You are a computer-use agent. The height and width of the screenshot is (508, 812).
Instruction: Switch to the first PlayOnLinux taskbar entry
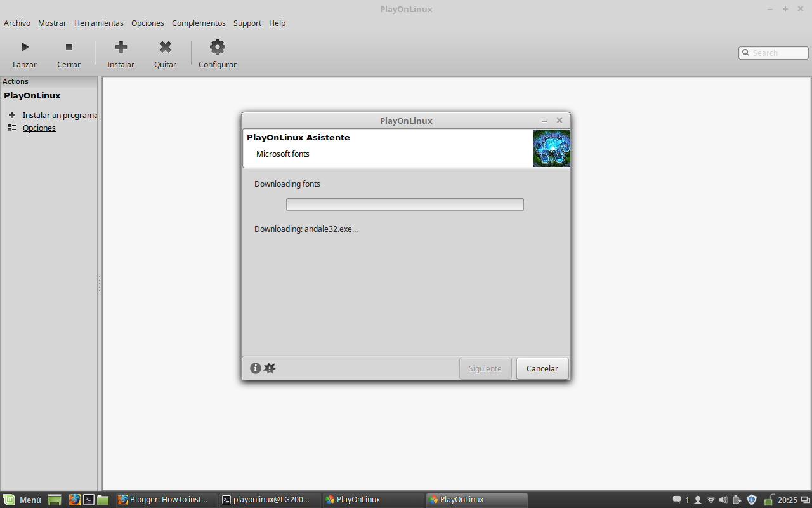(x=373, y=500)
